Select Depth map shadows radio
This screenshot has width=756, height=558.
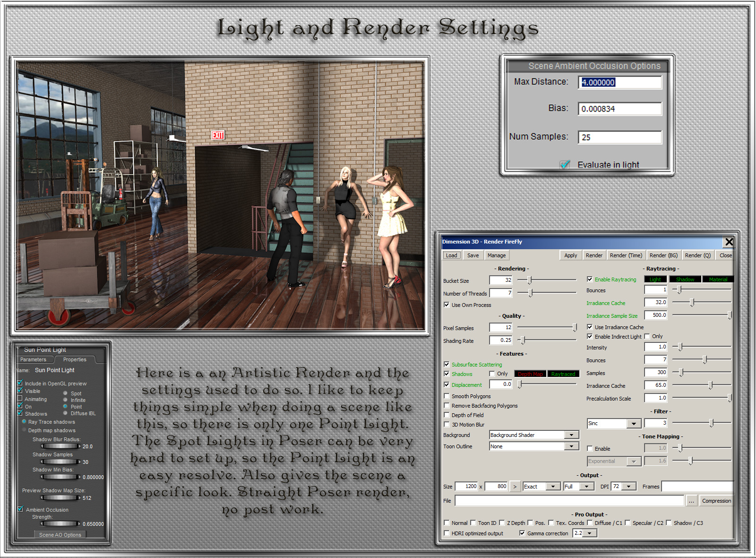pyautogui.click(x=24, y=430)
